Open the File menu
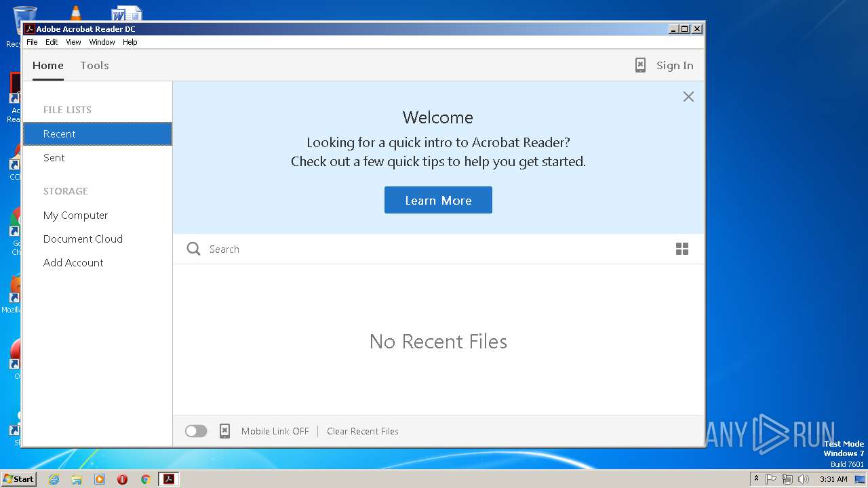This screenshot has height=488, width=868. (x=32, y=42)
